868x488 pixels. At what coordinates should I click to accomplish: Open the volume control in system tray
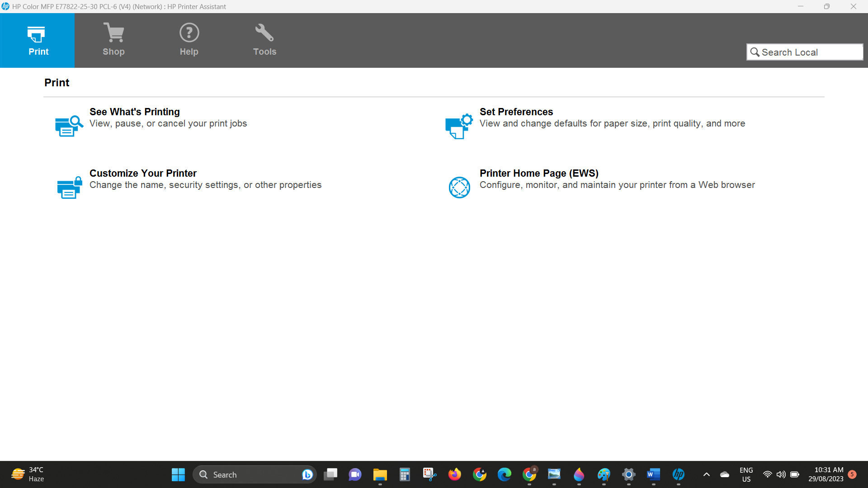[x=781, y=474]
